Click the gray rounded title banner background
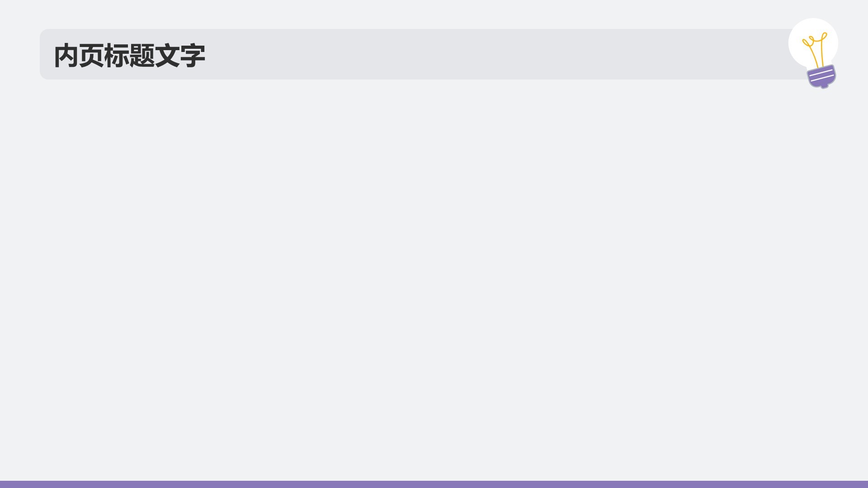868x488 pixels. (x=425, y=54)
